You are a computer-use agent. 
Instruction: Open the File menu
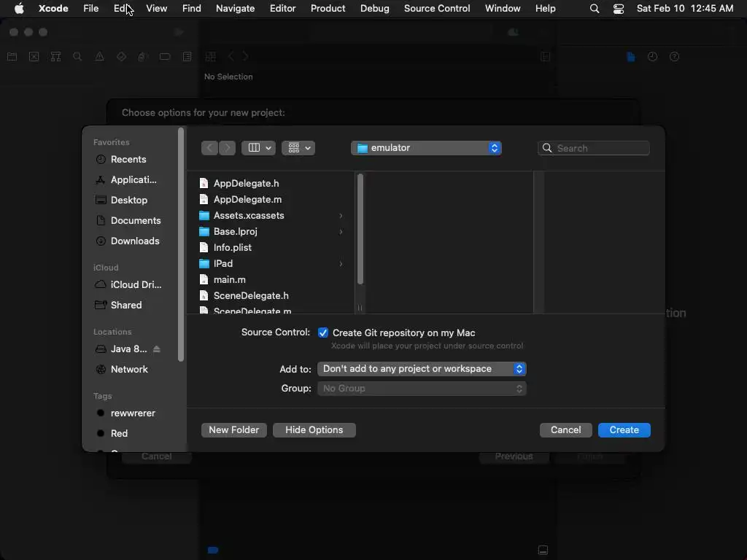coord(90,8)
